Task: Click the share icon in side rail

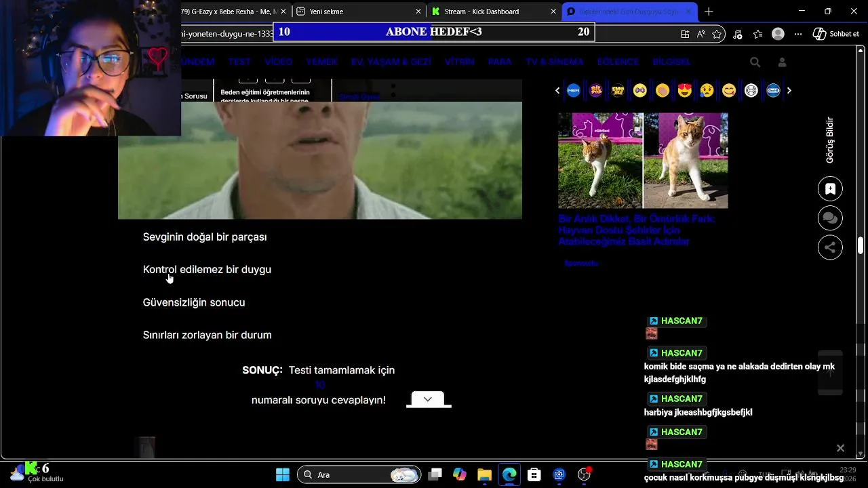Action: [830, 247]
